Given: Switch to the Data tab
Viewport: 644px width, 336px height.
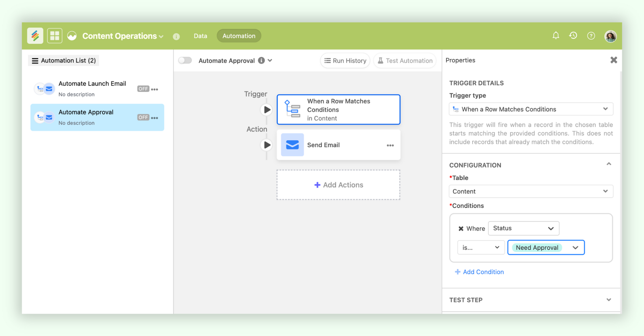Looking at the screenshot, I should (200, 36).
